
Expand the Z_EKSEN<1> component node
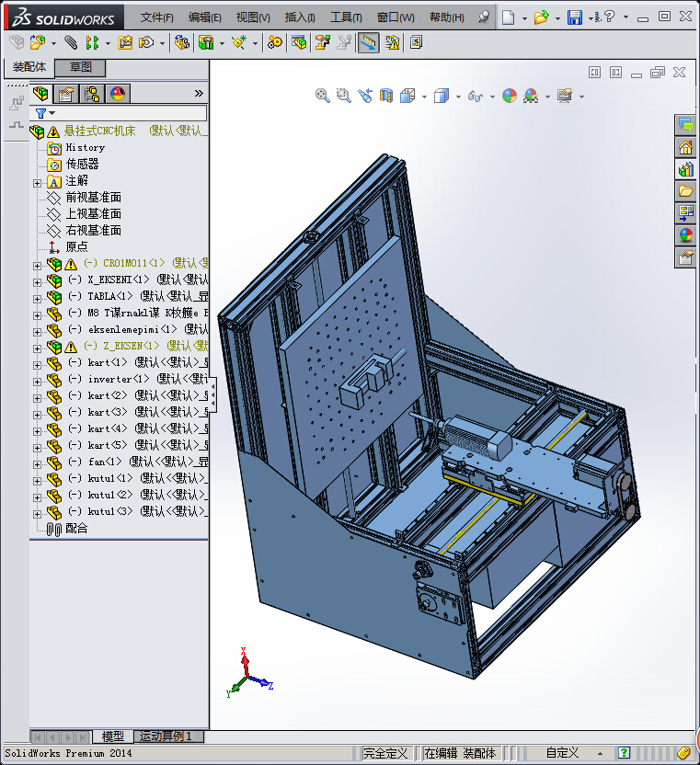coord(37,348)
